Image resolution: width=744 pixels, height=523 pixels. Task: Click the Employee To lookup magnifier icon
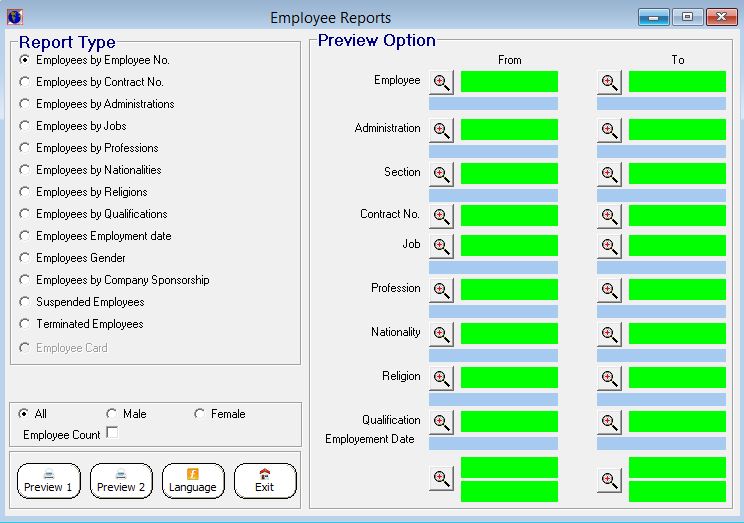coord(609,82)
